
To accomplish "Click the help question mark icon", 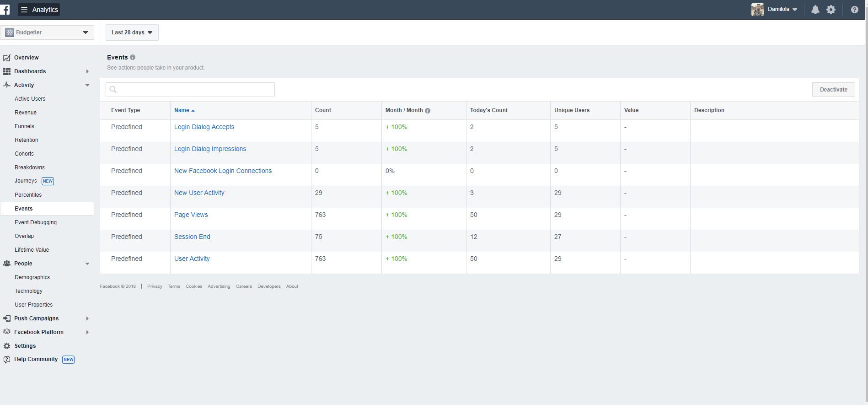I will click(854, 10).
